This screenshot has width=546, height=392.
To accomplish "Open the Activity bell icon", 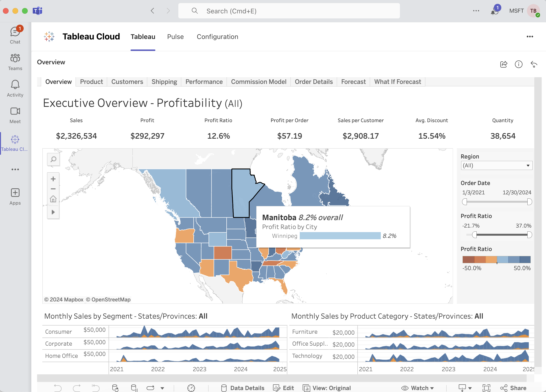I will 15,88.
